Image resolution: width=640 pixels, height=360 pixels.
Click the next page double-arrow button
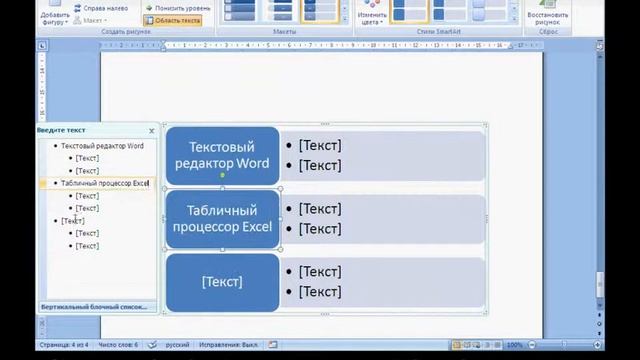(600, 333)
